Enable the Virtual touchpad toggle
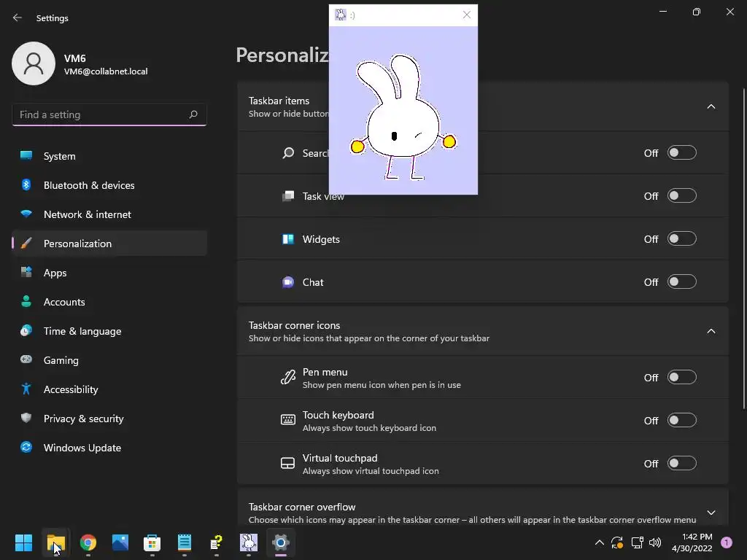747x560 pixels. click(682, 463)
